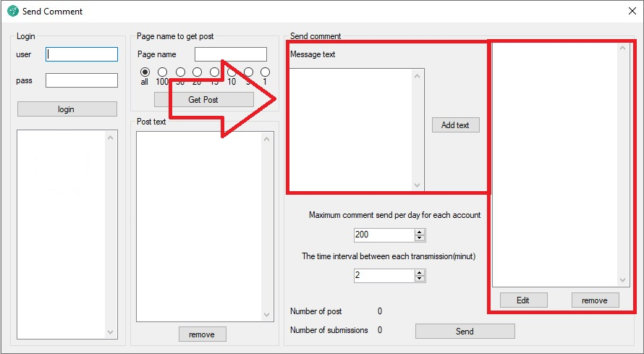Viewport: 644px width, 354px height.
Task: Click the Get Post button
Action: coord(203,100)
